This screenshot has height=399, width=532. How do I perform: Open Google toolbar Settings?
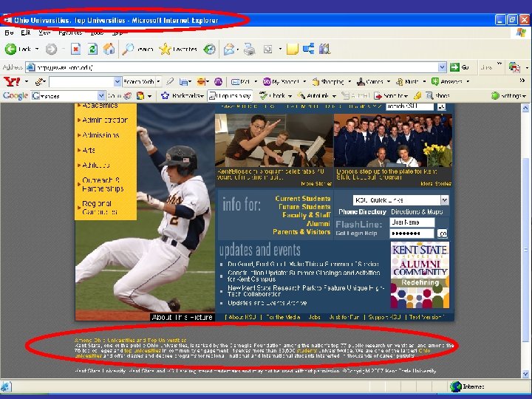pyautogui.click(x=508, y=96)
